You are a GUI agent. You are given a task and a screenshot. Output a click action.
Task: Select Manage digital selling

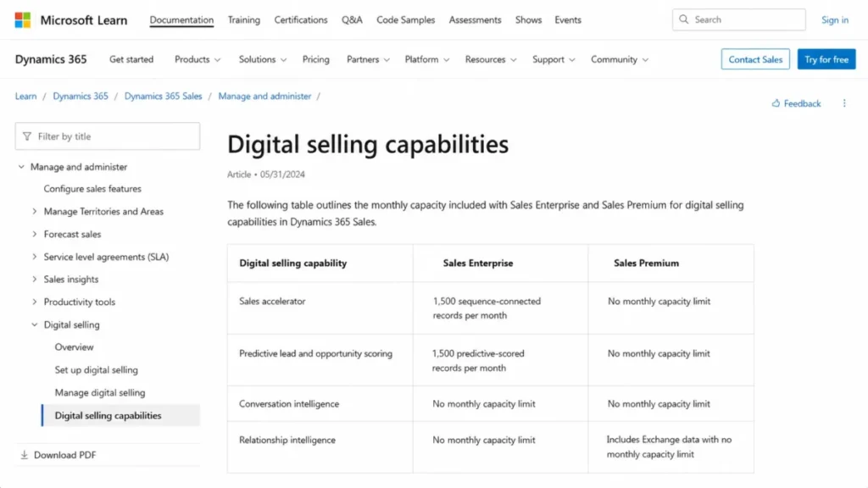click(100, 392)
